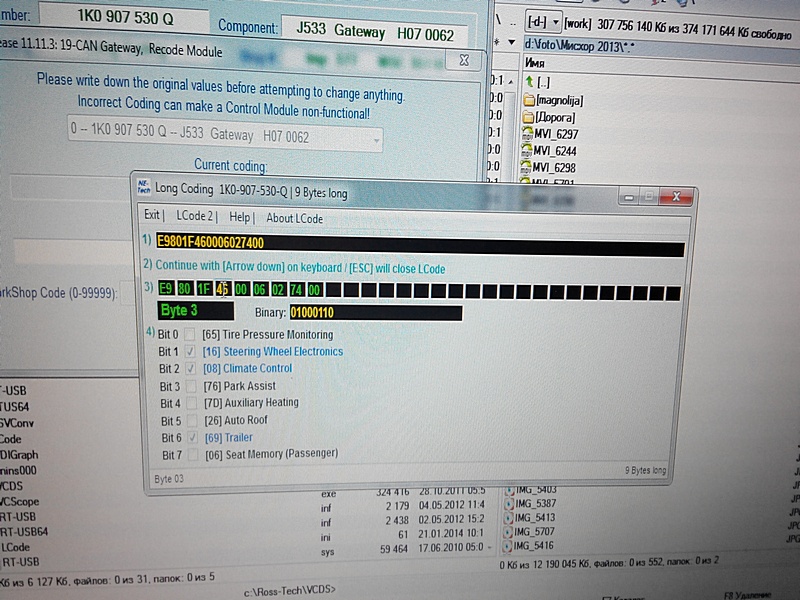The image size is (800, 600).
Task: Select the MVI_6298 video file icon
Action: click(x=525, y=167)
